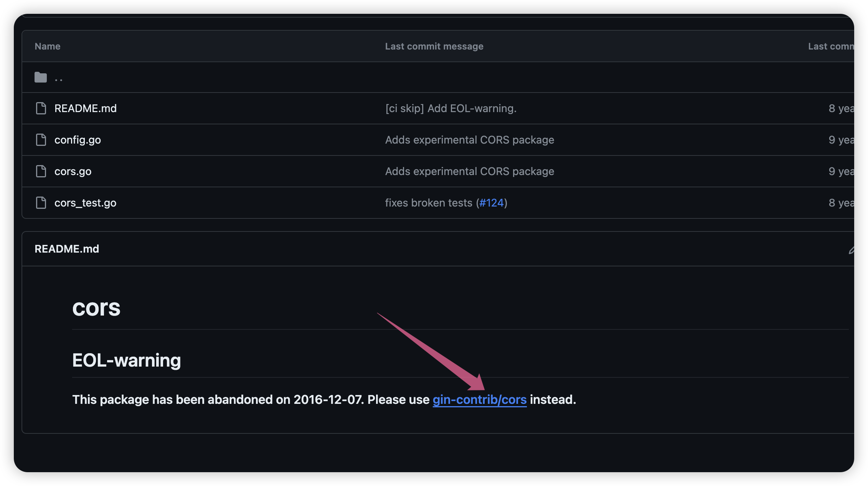Open the config.go file

[x=78, y=140]
